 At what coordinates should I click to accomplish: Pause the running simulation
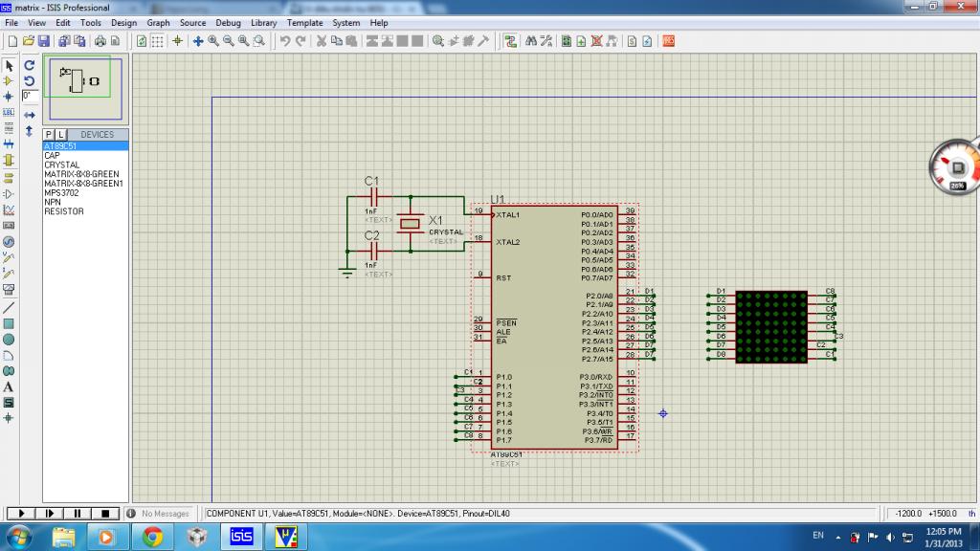tap(78, 514)
